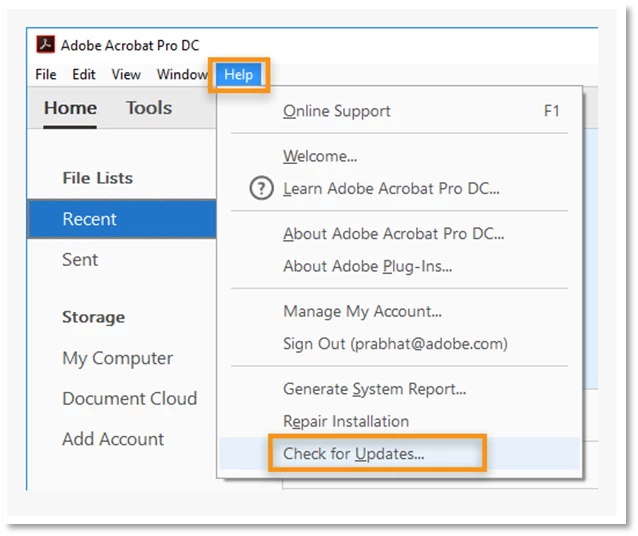This screenshot has width=638, height=536.
Task: Open the File menu
Action: click(x=46, y=74)
